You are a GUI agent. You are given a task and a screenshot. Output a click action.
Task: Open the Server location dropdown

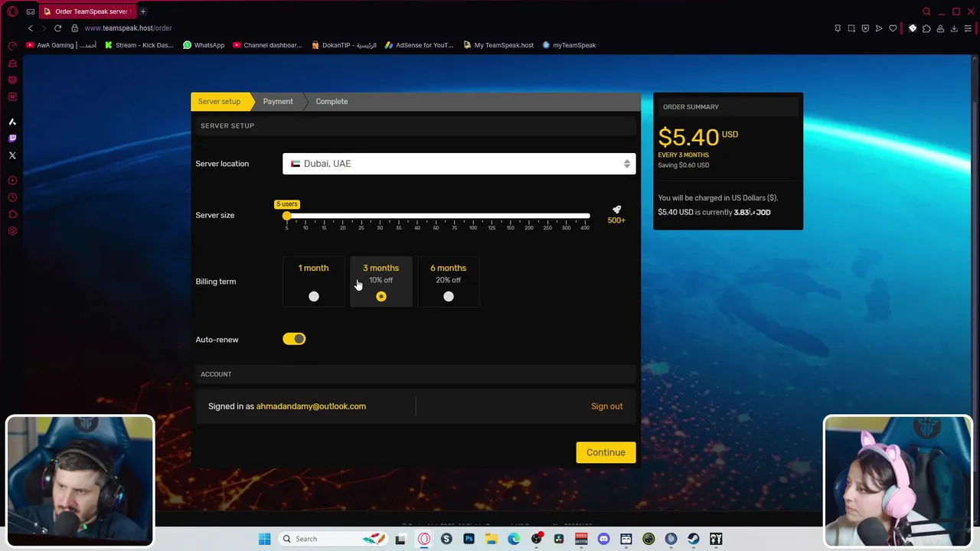pos(459,164)
